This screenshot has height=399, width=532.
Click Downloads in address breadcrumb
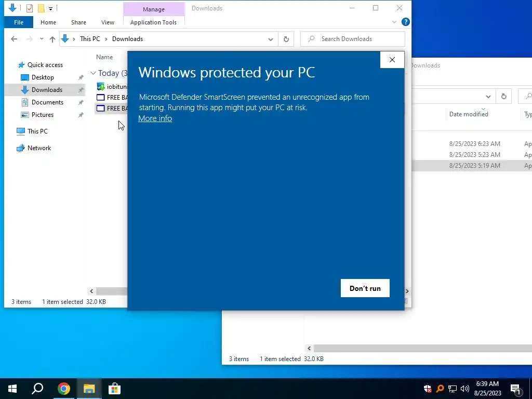click(128, 39)
